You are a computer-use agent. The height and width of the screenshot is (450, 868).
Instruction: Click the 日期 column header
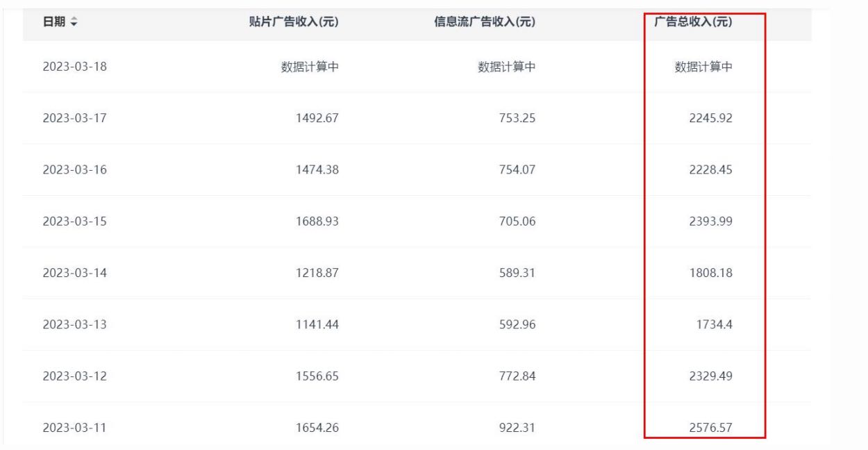(55, 22)
